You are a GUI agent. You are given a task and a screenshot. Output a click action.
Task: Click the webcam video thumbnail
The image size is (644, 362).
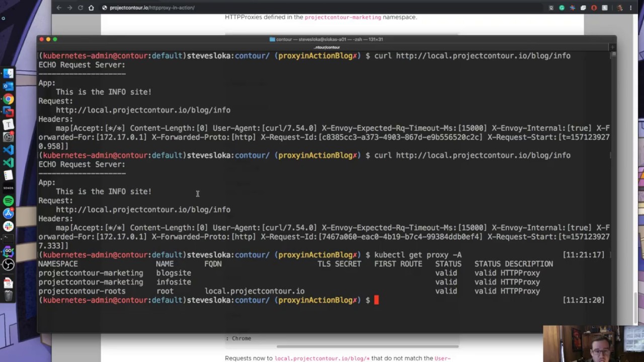coord(593,344)
